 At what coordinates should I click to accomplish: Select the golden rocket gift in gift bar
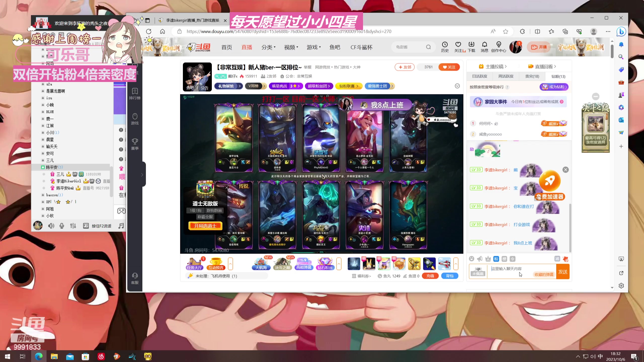414,263
